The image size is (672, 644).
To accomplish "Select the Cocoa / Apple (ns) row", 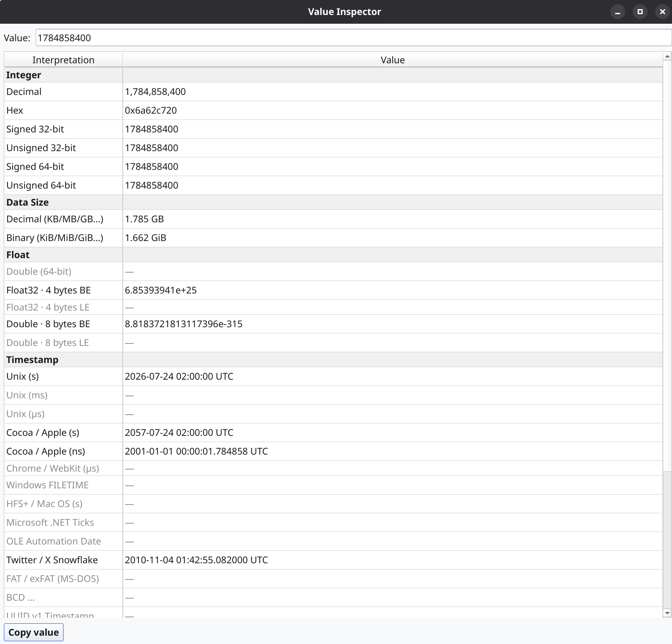I will point(333,451).
